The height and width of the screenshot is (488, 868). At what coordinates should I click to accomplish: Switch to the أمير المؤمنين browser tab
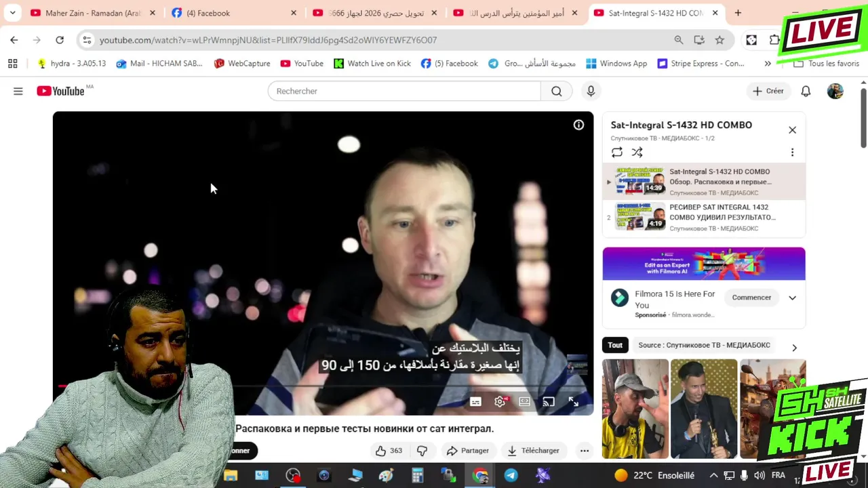[517, 13]
